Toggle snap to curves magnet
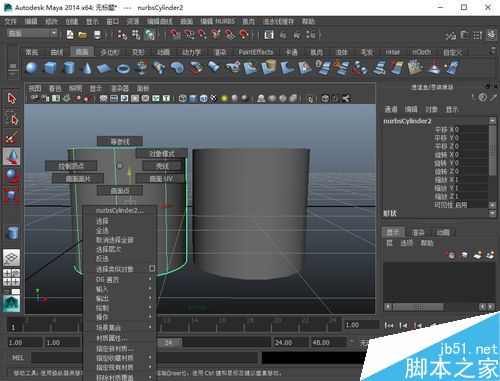 tap(189, 34)
